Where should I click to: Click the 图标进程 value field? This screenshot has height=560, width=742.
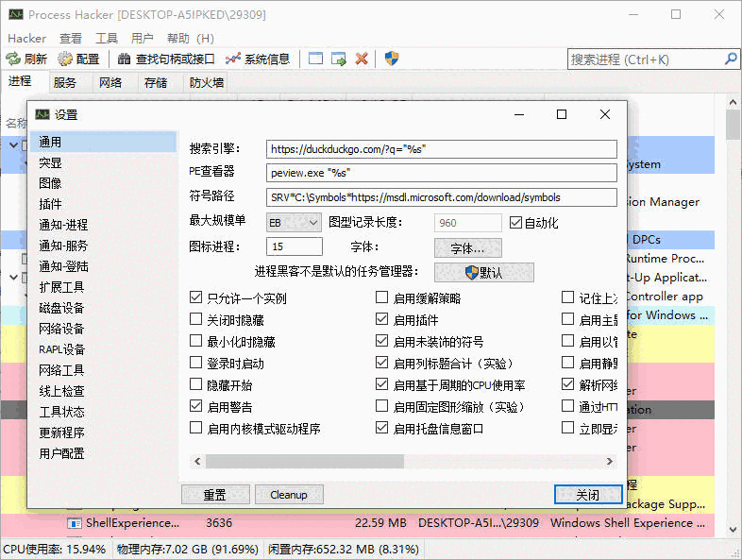click(295, 246)
